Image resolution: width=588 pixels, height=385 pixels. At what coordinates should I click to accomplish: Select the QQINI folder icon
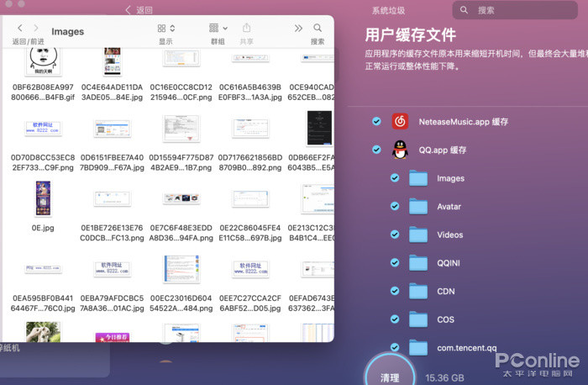[x=418, y=263]
